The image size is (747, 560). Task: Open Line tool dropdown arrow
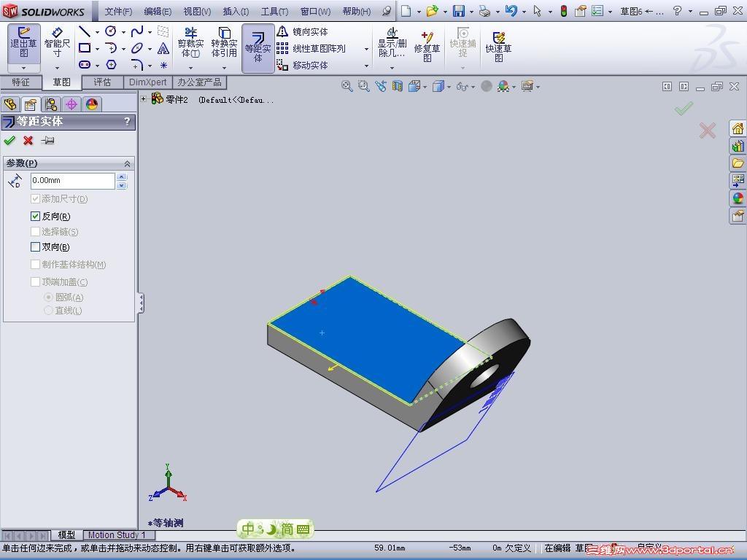pos(97,32)
